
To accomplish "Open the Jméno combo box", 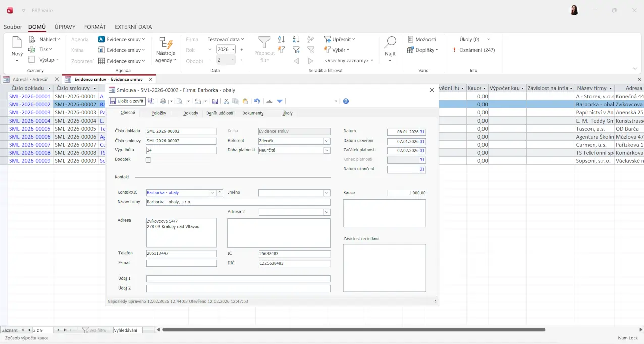I will (327, 193).
